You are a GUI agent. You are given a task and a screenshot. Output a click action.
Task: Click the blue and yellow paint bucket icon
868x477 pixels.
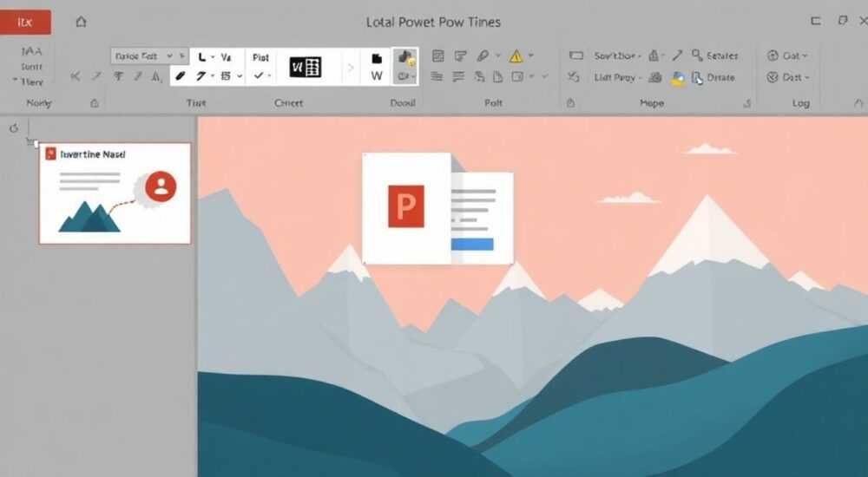point(678,79)
